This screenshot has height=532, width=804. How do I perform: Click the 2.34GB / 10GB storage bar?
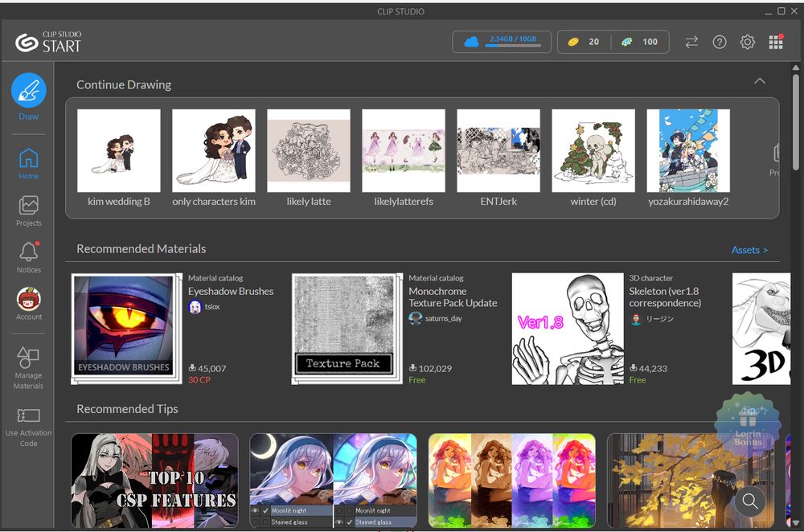513,42
